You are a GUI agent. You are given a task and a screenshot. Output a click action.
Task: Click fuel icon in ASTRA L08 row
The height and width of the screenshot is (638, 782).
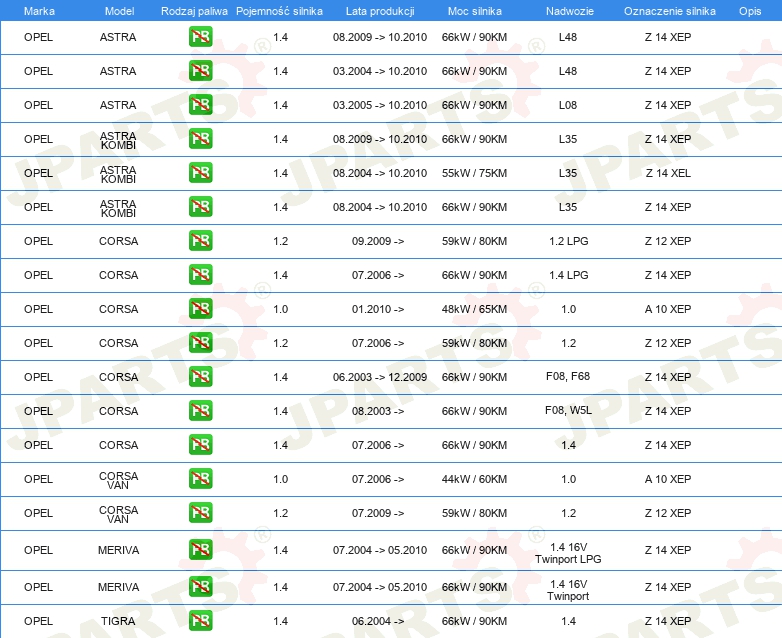coord(200,105)
